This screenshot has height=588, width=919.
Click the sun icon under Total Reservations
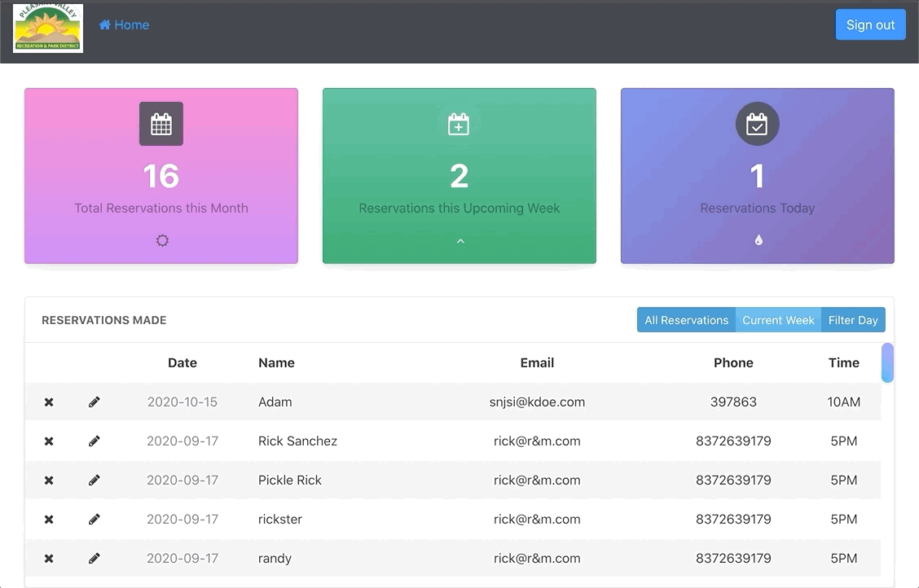coord(162,240)
